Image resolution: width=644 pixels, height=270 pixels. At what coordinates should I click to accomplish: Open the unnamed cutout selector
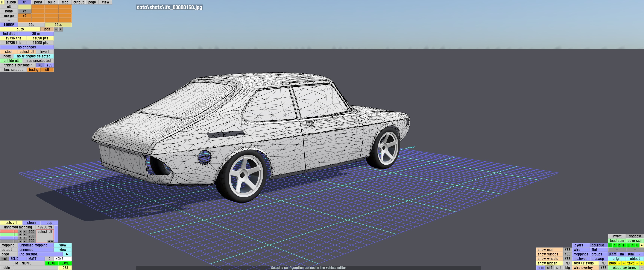point(36,250)
